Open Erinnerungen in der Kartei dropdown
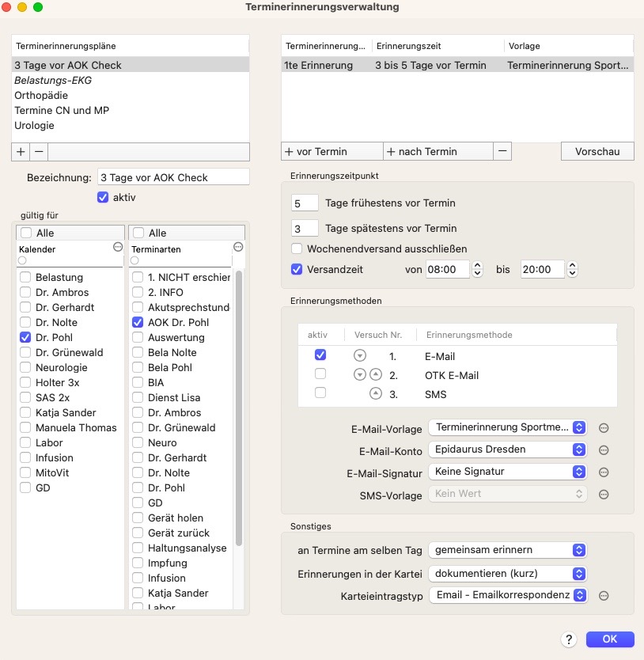This screenshot has width=644, height=660. point(508,573)
